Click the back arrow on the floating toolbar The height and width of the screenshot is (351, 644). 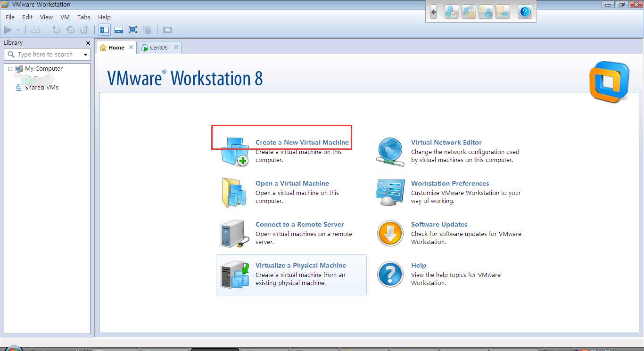coord(434,11)
